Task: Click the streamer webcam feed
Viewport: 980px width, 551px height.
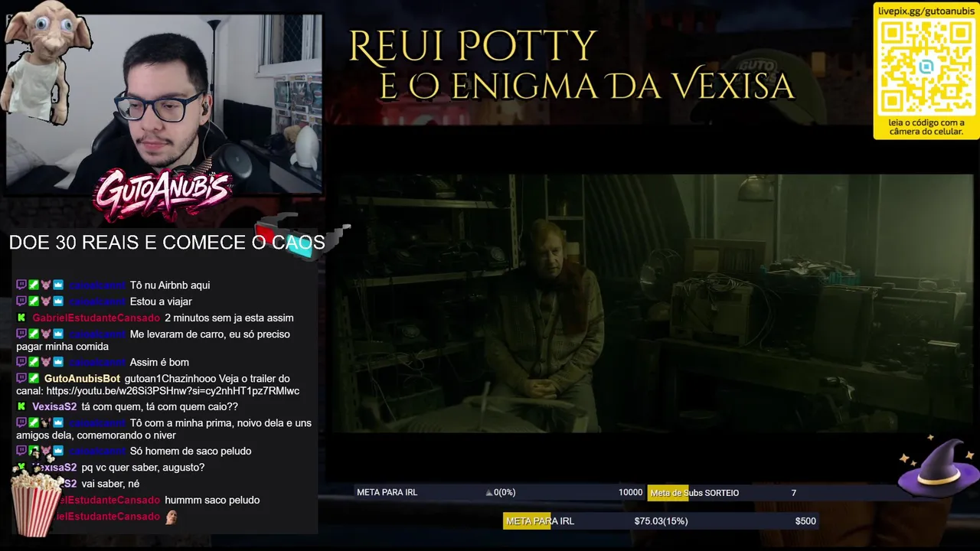Action: click(164, 103)
